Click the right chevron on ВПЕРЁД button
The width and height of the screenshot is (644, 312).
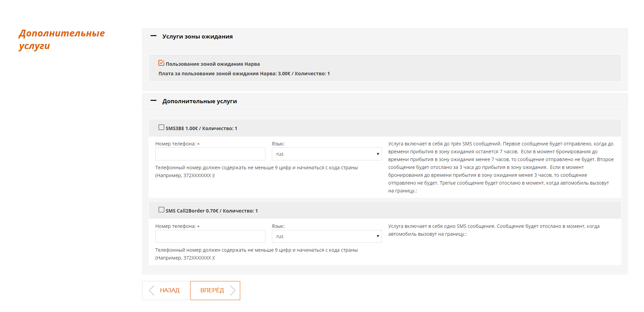(233, 291)
